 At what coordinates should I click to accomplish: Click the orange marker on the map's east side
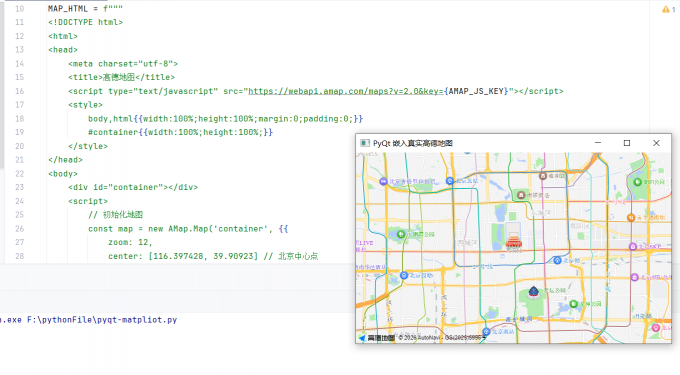[x=631, y=218]
